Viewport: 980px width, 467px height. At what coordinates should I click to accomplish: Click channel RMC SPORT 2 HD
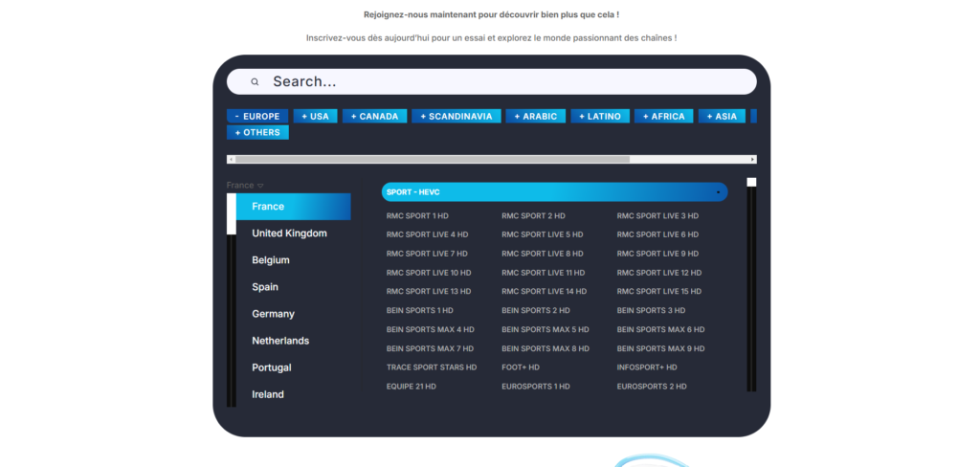click(533, 215)
